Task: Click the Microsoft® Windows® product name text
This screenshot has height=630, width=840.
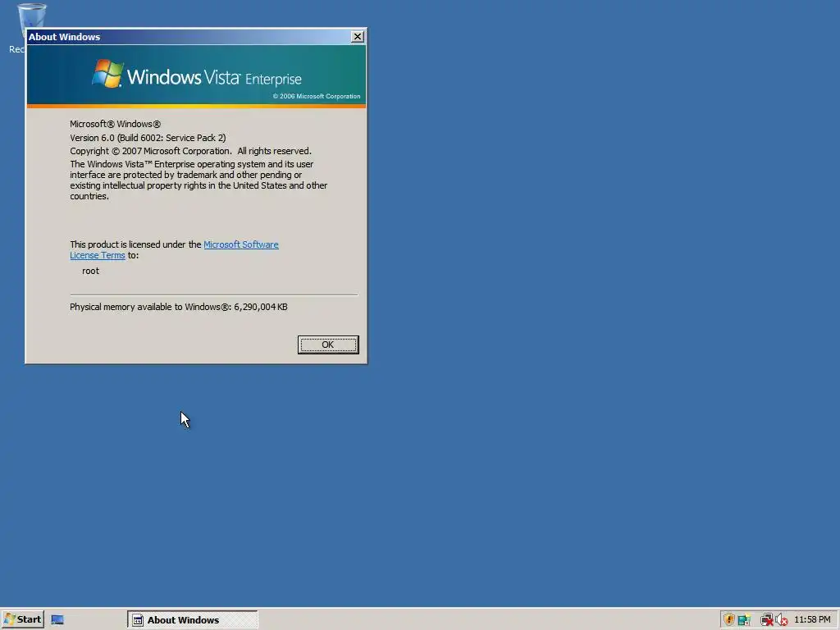Action: [115, 124]
